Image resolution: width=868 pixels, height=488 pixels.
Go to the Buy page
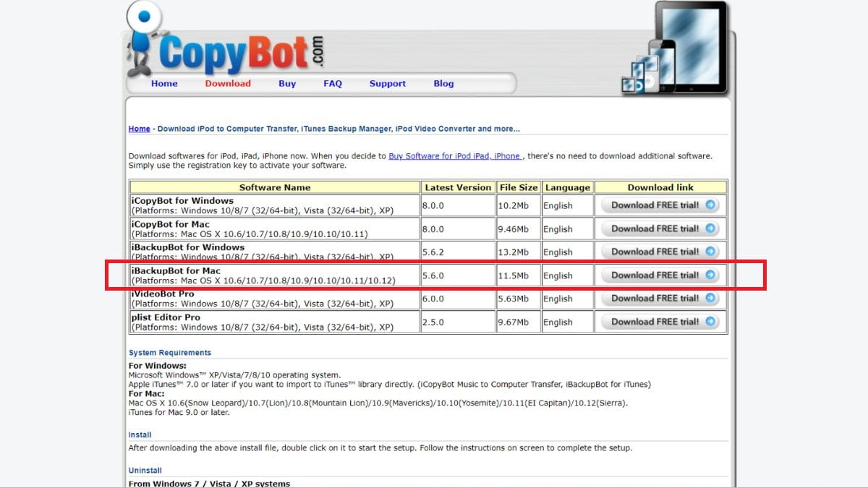tap(287, 84)
